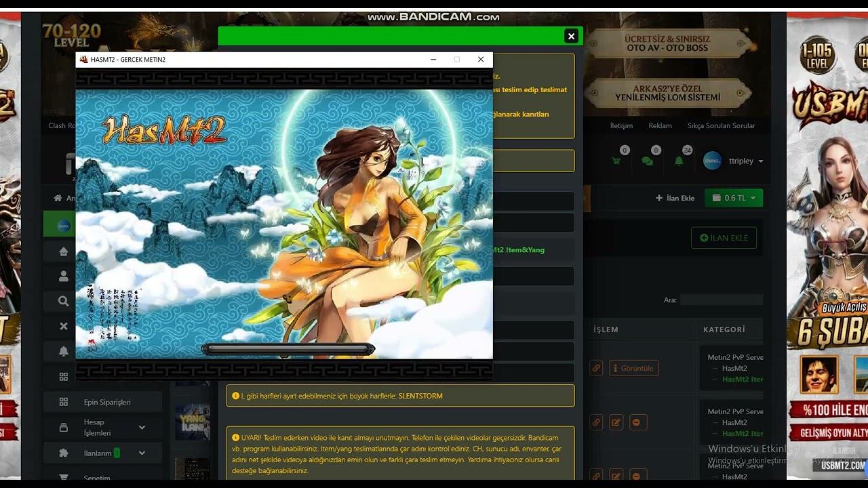The width and height of the screenshot is (868, 488).
Task: Sort by the İŞLEM column header
Action: [606, 329]
